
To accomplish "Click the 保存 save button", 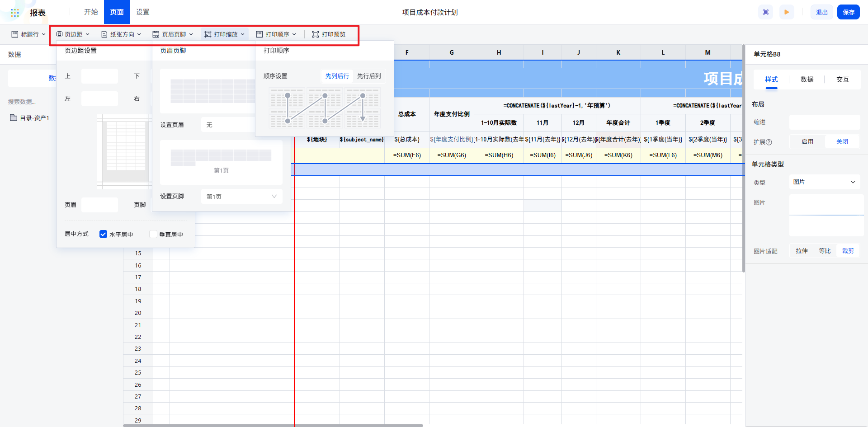I will point(848,12).
